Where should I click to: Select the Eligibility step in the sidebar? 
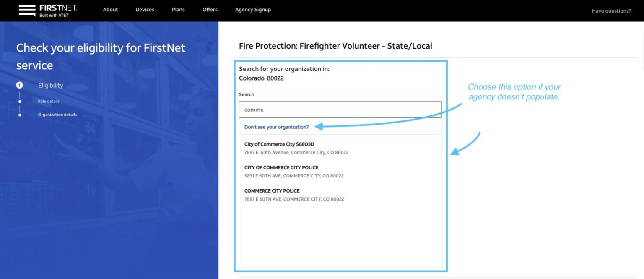tap(50, 85)
